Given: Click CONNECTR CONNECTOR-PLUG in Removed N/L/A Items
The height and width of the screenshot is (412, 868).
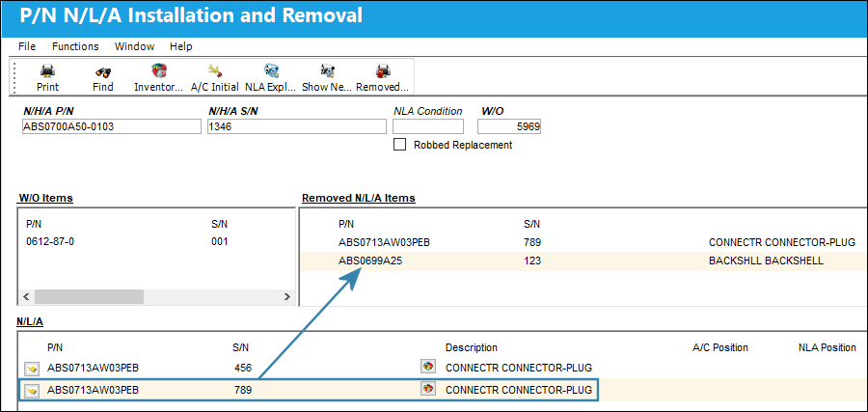Looking at the screenshot, I should (782, 242).
